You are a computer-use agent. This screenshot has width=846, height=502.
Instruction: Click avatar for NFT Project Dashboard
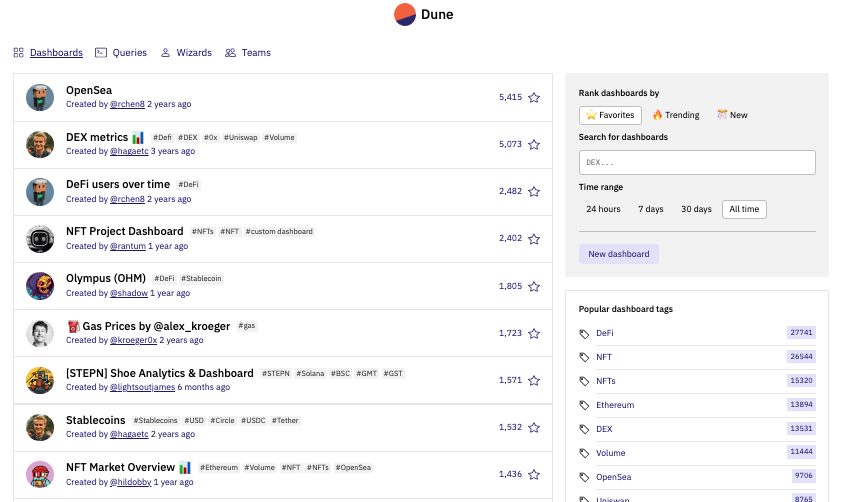click(40, 239)
